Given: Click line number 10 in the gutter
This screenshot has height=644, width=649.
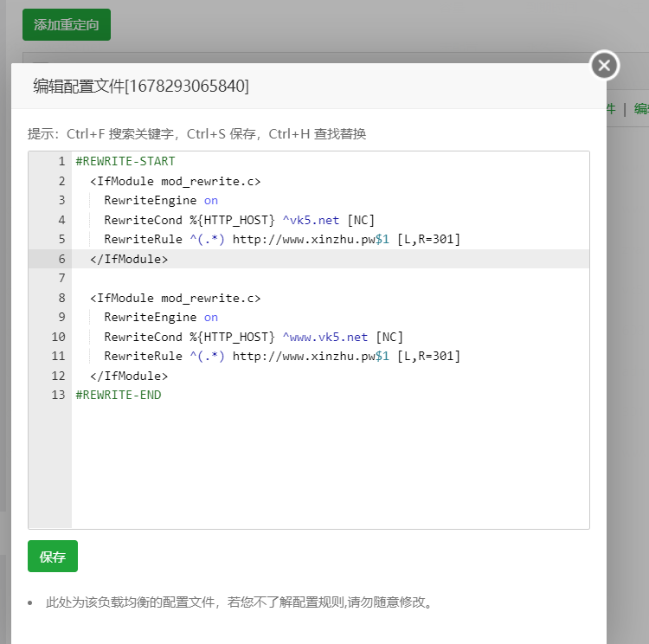Looking at the screenshot, I should (x=58, y=337).
